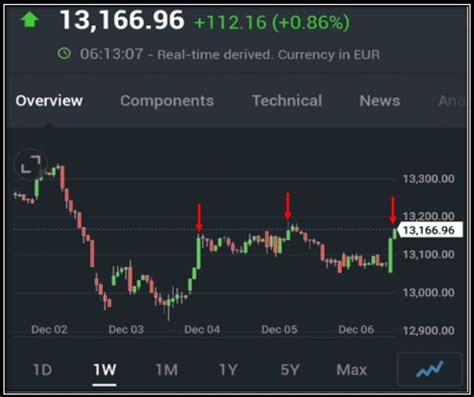Click the Dec 05 date label

coord(279,330)
